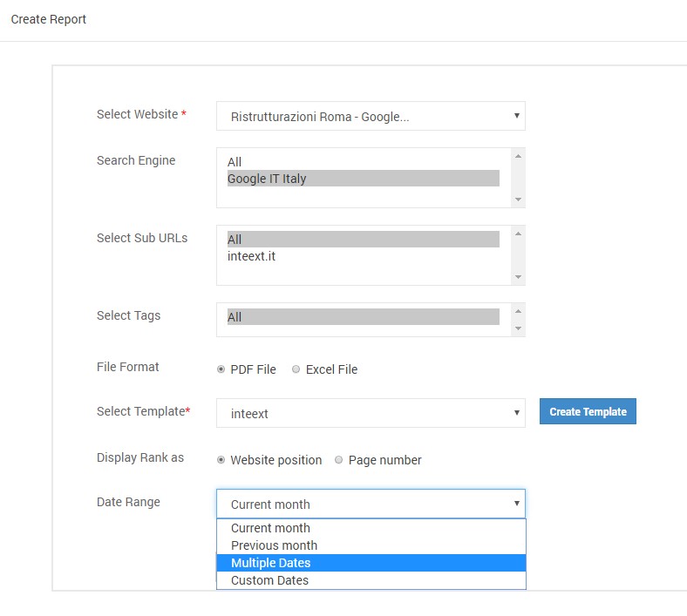
Task: Select inteext.it sub URL
Action: (364, 256)
